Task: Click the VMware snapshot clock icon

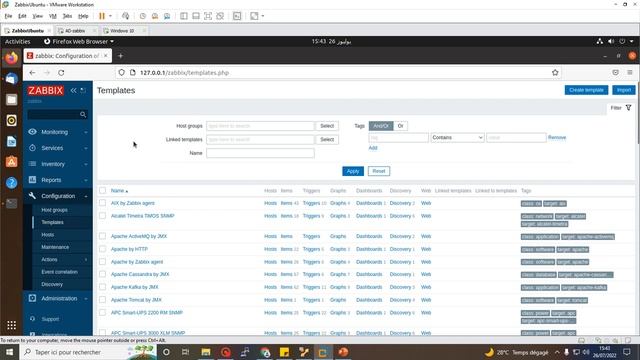Action: tap(142, 16)
